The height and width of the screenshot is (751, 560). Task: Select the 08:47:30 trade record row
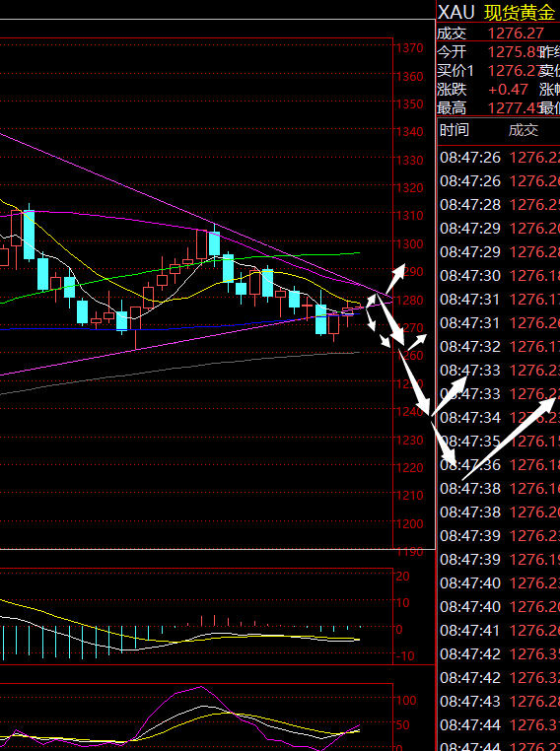(x=499, y=275)
